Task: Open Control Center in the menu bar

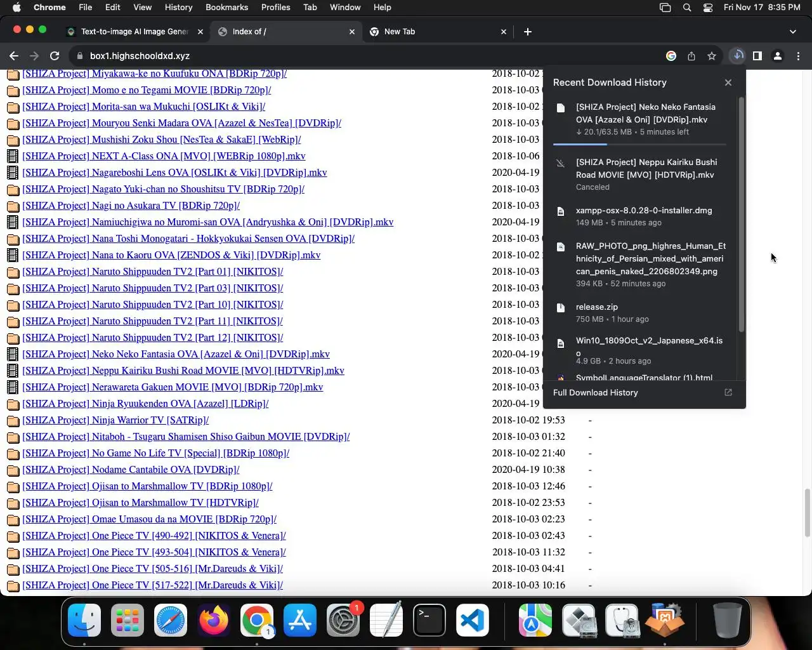Action: click(708, 8)
